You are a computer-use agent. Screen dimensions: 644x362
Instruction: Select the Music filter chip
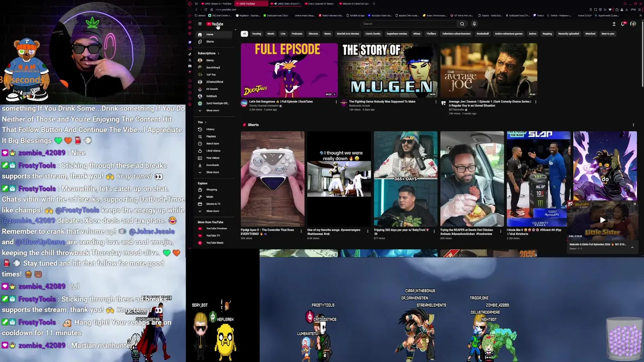click(271, 34)
